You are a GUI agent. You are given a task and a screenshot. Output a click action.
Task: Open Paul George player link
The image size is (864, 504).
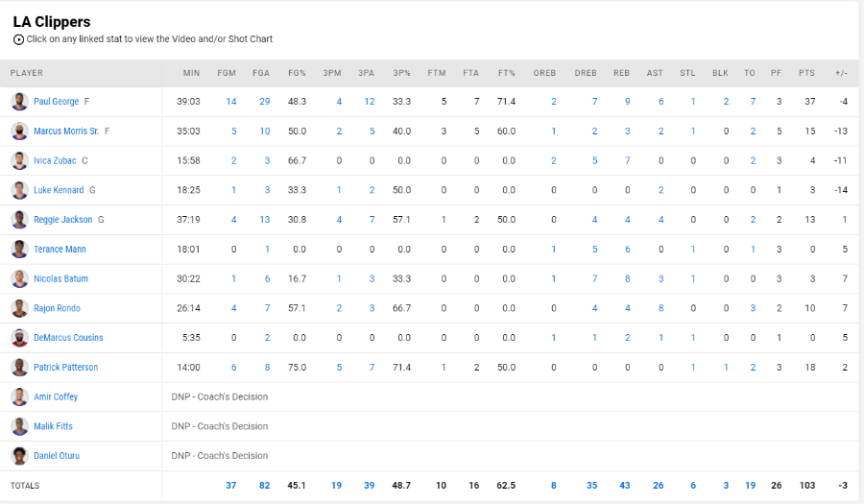[57, 102]
